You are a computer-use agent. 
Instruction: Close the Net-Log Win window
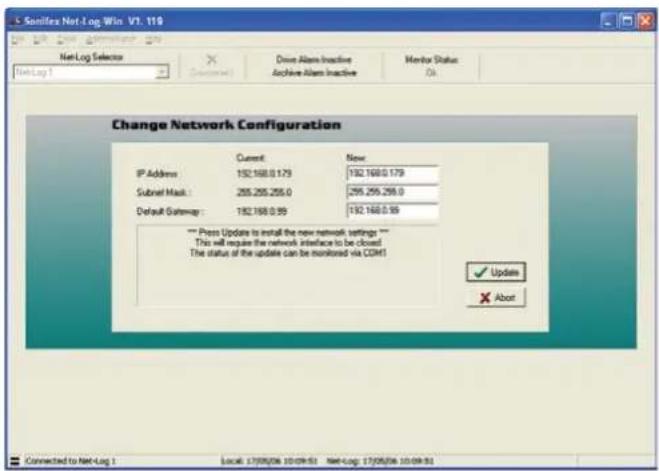click(x=645, y=21)
